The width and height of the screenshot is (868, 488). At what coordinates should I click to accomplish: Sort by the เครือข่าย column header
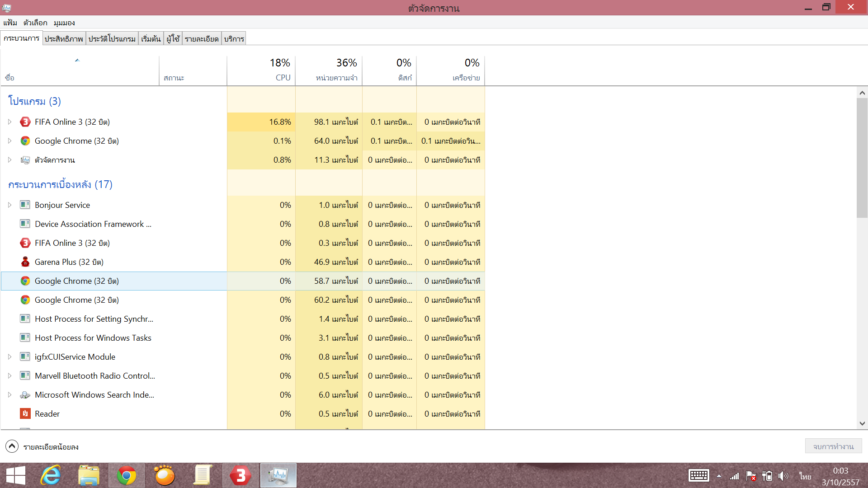coord(451,70)
